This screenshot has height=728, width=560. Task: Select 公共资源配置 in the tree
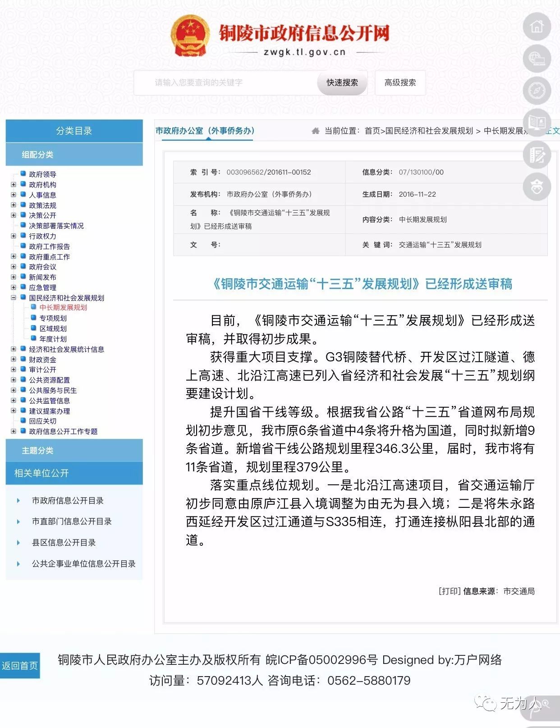coord(50,380)
